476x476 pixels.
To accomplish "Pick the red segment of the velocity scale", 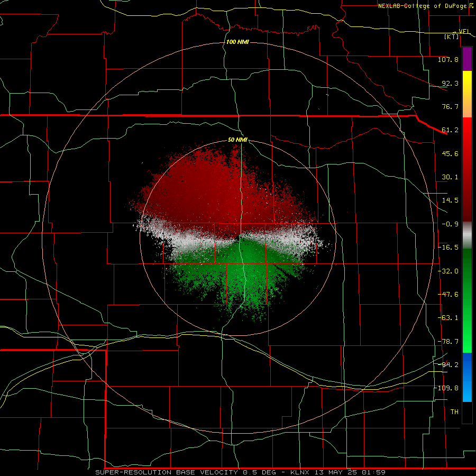I will pyautogui.click(x=467, y=169).
